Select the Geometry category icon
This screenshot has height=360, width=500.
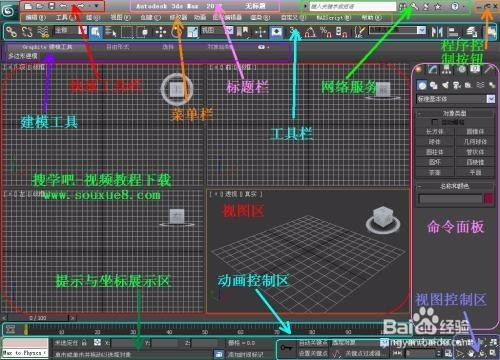pos(422,85)
